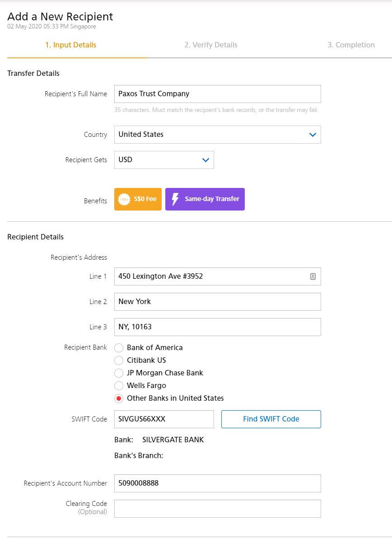Select Bank of America radio button
Viewport: 392px width, 543px height.
coord(119,348)
